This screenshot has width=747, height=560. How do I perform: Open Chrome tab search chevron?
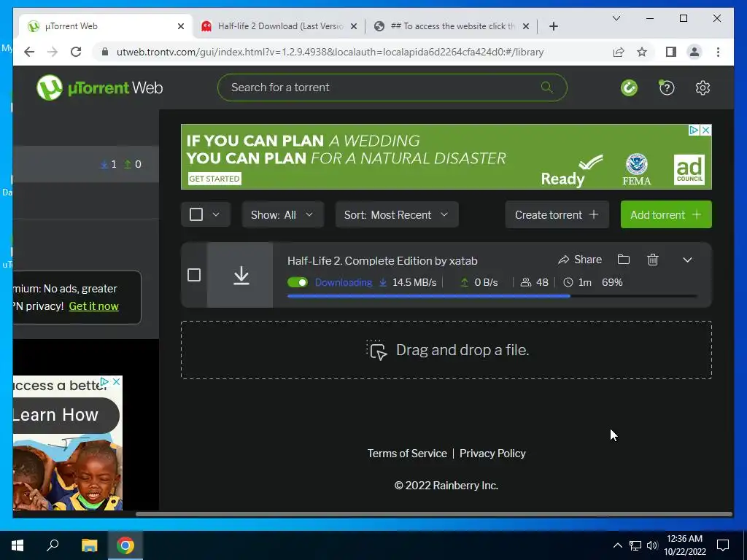616,18
